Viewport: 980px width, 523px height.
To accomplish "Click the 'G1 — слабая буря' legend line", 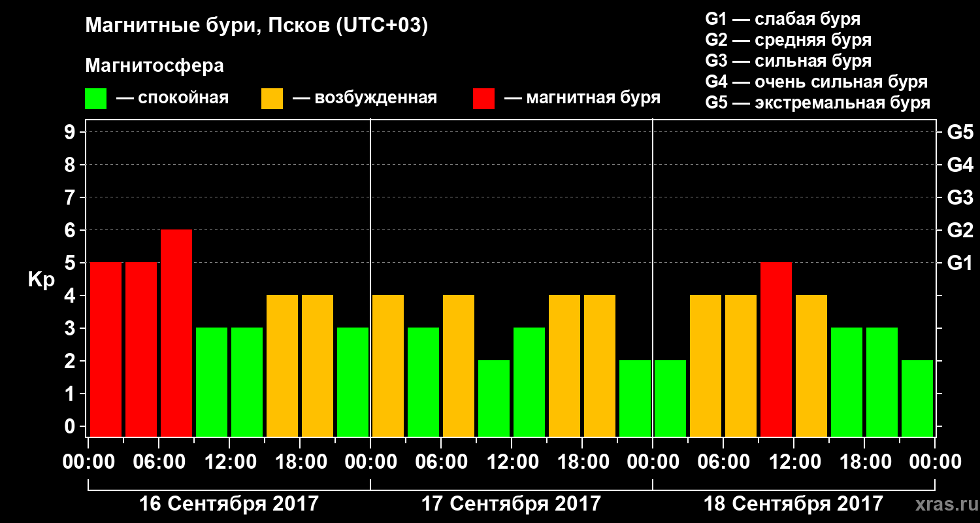I will coord(783,19).
